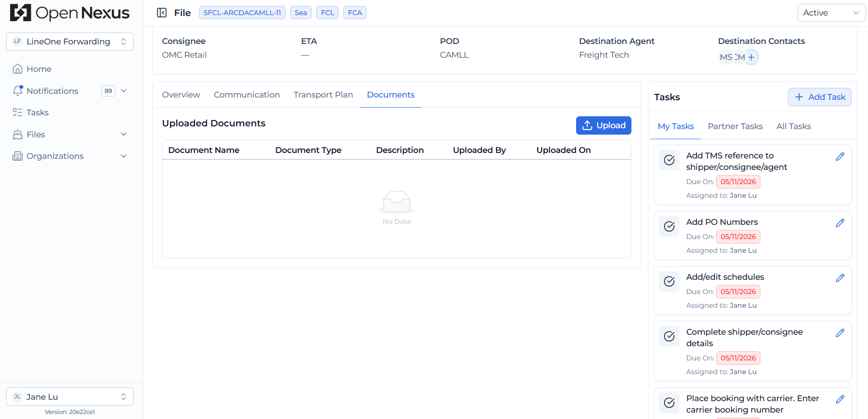
Task: Add a destination contact with the plus icon
Action: point(751,57)
